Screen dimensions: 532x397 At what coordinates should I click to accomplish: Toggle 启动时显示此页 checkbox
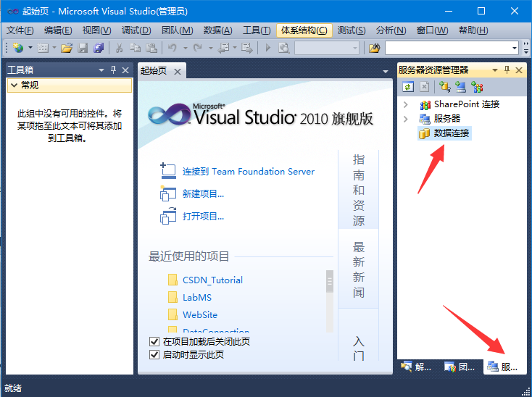tap(154, 355)
